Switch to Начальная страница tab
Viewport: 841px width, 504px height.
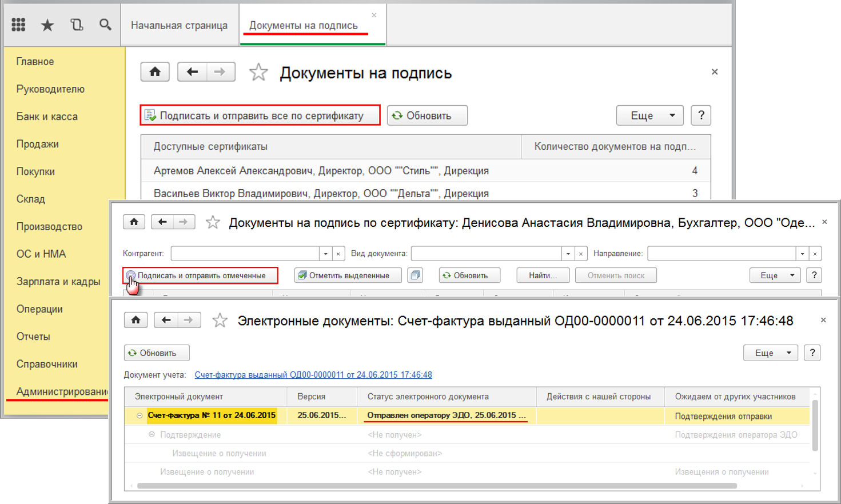tap(179, 26)
